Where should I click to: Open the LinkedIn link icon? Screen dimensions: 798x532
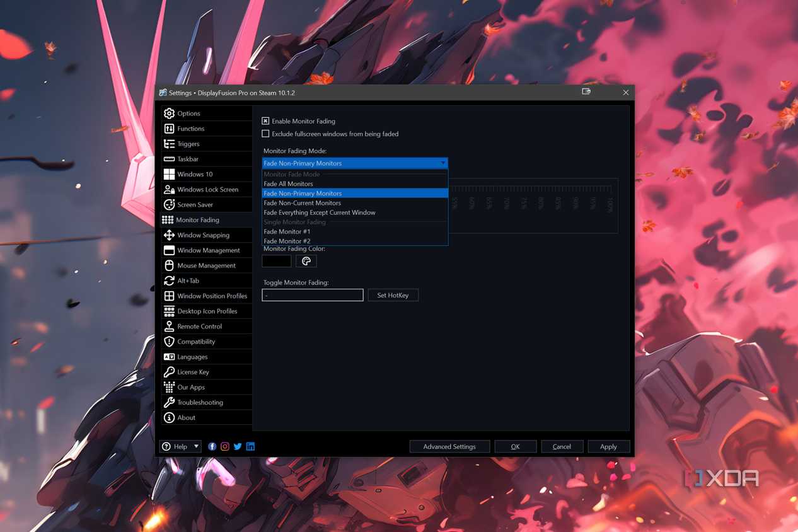point(250,446)
